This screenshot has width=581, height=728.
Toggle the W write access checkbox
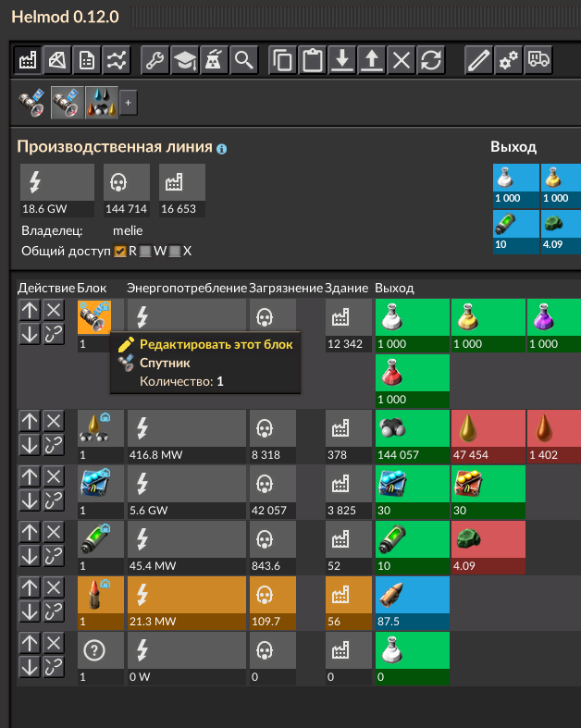[145, 252]
